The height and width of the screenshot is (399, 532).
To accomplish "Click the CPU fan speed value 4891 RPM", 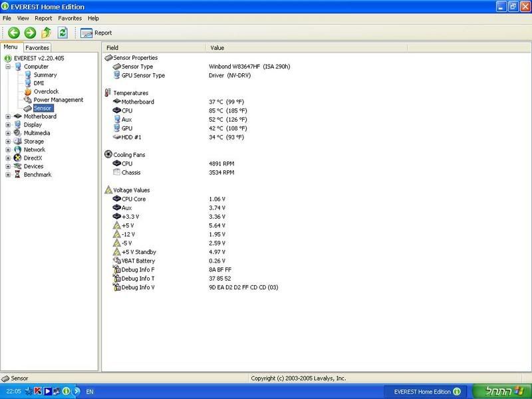I will click(221, 164).
